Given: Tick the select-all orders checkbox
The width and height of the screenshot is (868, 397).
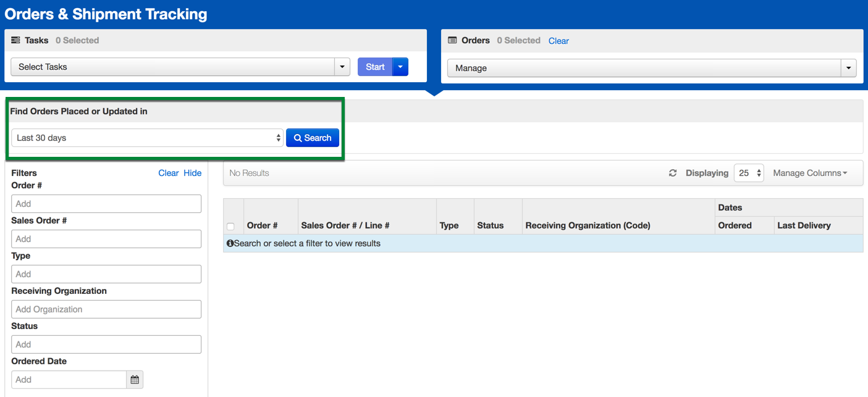Looking at the screenshot, I should [x=230, y=226].
